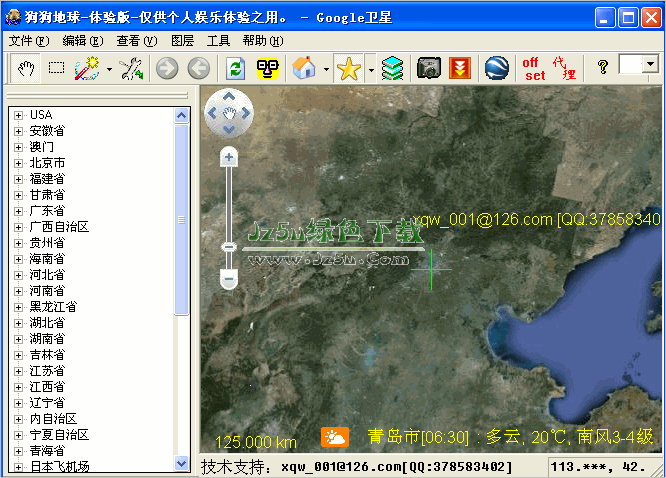Click the green refresh page icon

235,68
